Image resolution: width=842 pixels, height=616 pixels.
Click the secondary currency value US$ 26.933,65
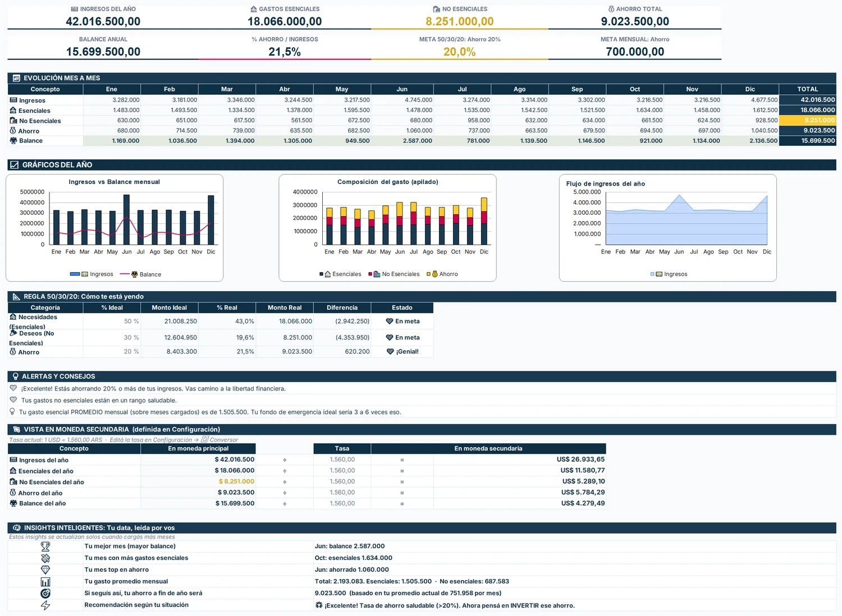pyautogui.click(x=580, y=459)
